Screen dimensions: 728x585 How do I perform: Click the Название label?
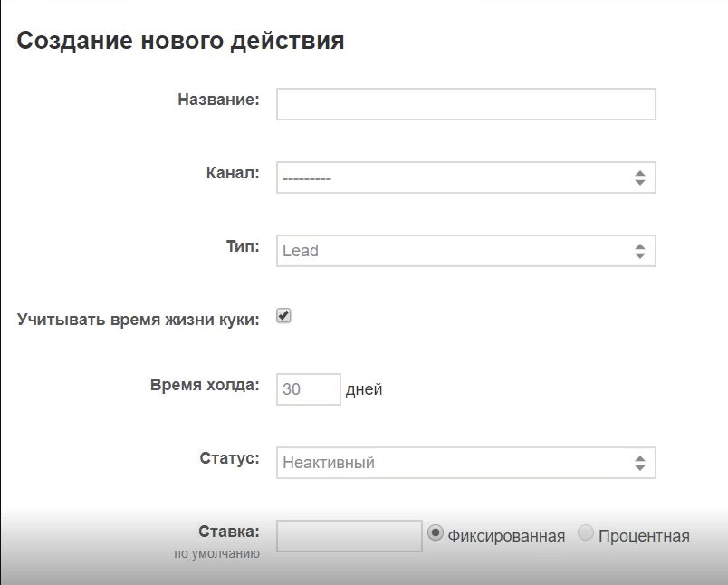click(x=220, y=101)
